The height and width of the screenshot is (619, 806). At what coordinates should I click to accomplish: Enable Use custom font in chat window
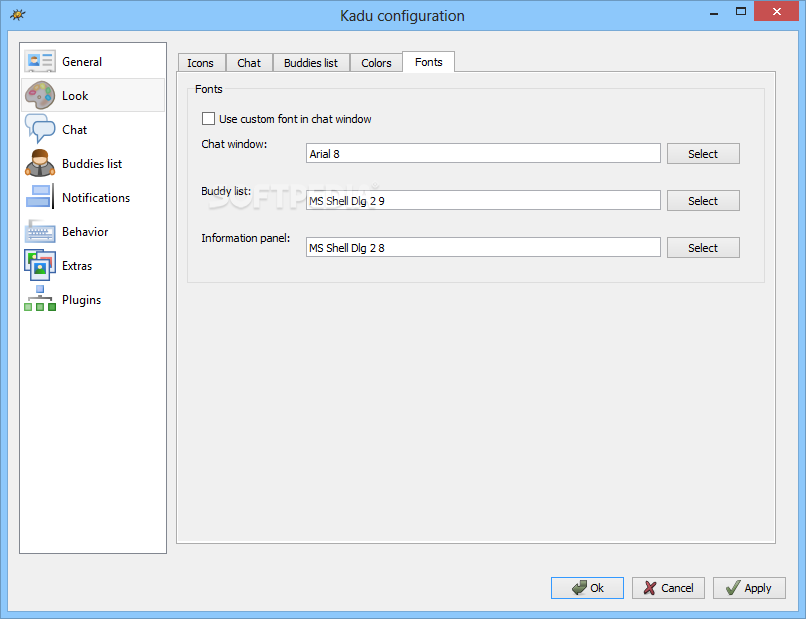pos(208,119)
